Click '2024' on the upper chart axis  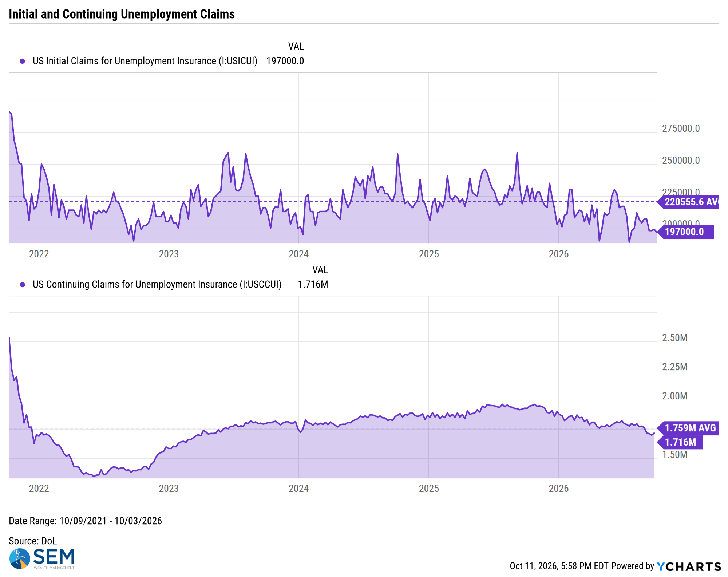[298, 254]
